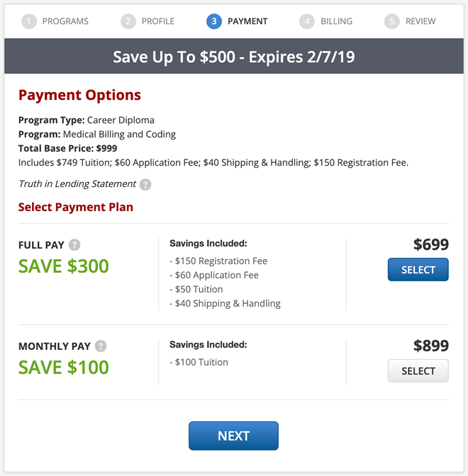The image size is (468, 476).
Task: Go to the PROFILE step label
Action: pyautogui.click(x=158, y=21)
